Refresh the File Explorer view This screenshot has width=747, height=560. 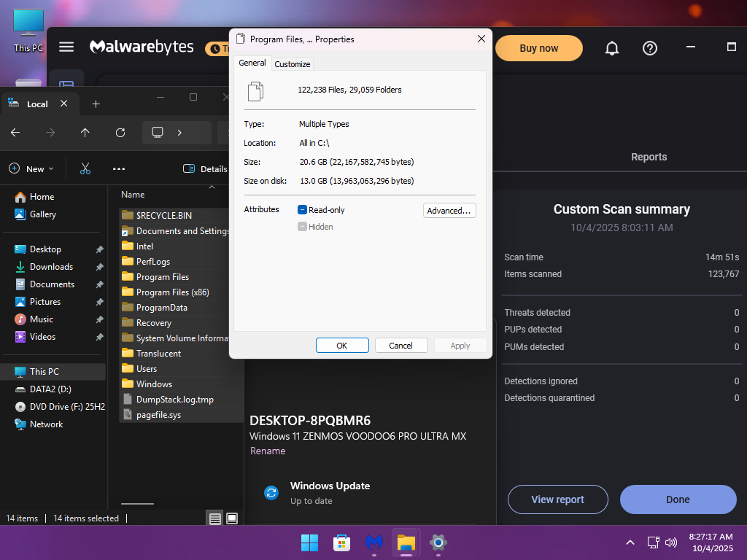[120, 133]
